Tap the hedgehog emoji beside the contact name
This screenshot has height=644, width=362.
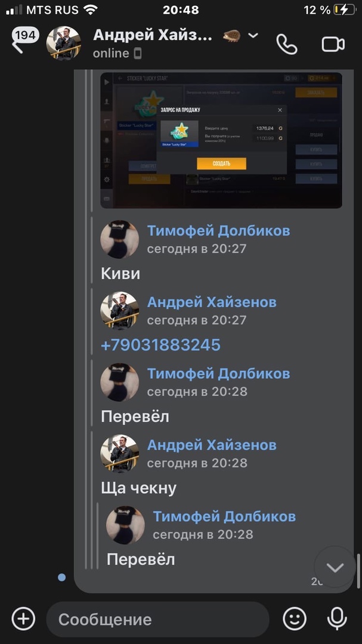(232, 36)
